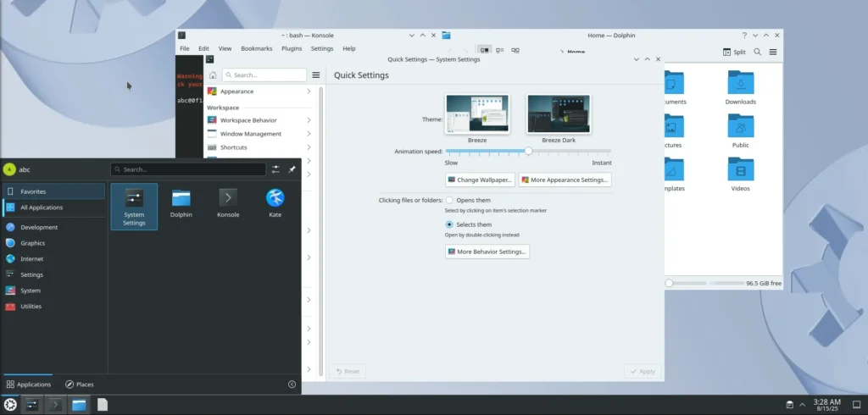The width and height of the screenshot is (868, 415).
Task: Open the blank document taskbar entry
Action: coord(103,405)
